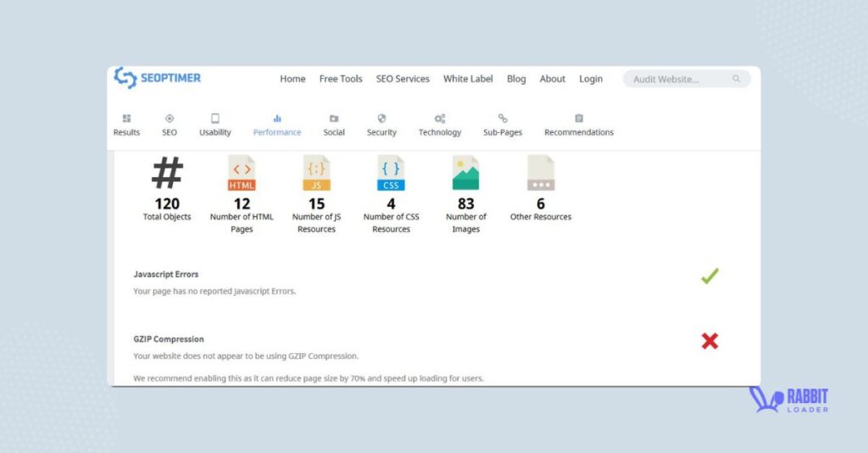
Task: Select the Results tab icon
Action: 127,119
